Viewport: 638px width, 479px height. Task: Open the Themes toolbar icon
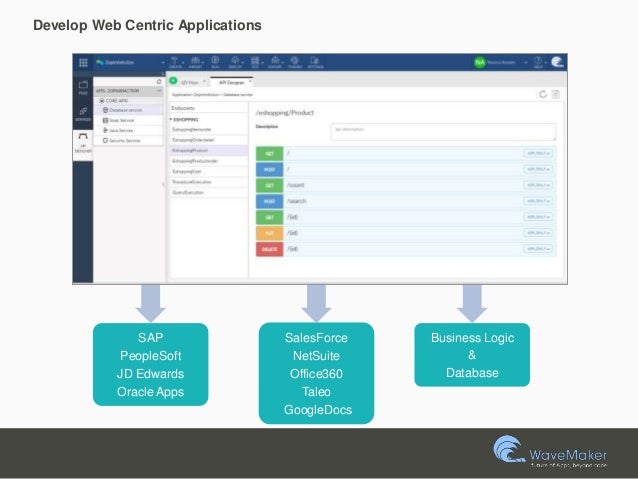coord(295,62)
